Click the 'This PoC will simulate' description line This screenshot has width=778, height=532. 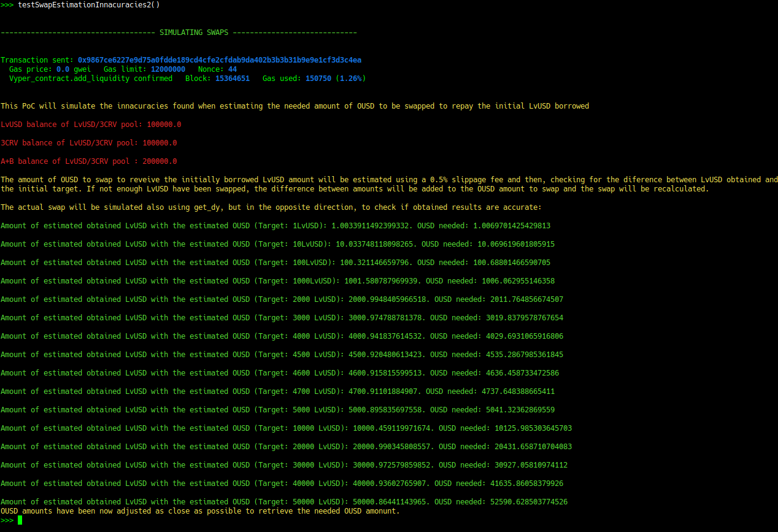point(295,106)
